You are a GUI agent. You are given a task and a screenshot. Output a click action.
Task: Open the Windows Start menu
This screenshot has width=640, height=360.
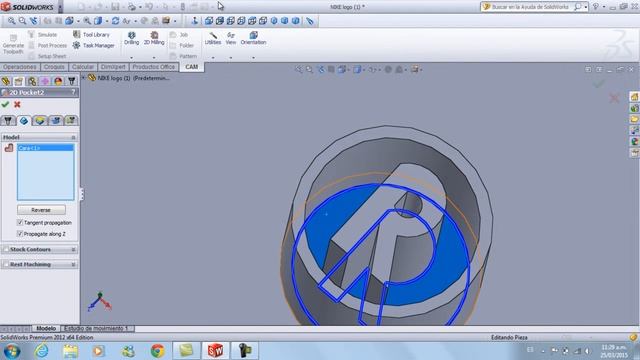(x=12, y=351)
